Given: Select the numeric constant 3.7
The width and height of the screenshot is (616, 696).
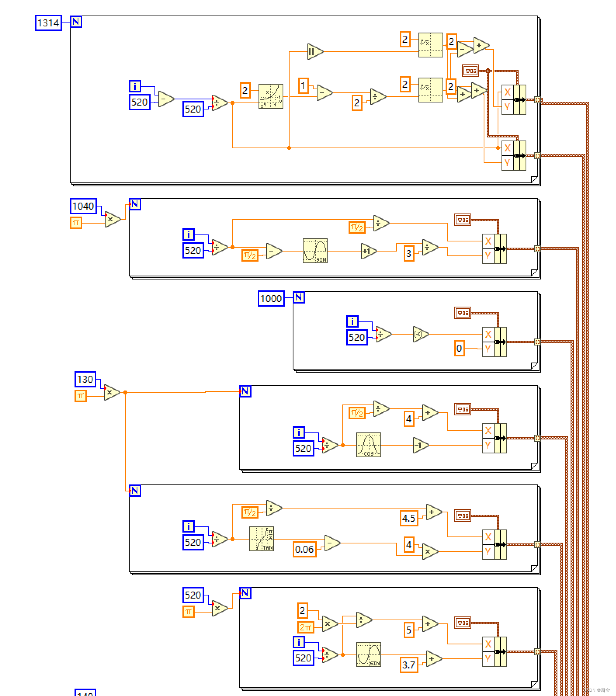Looking at the screenshot, I should [x=409, y=665].
